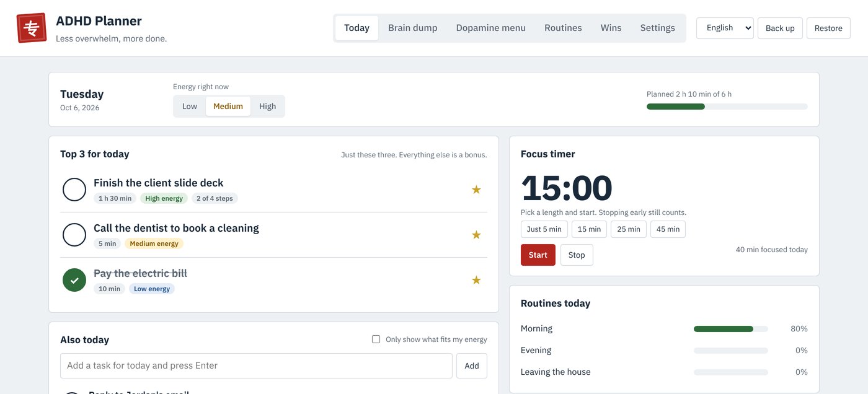Switch to the Today tab
Viewport: 868px width, 394px height.
pos(356,28)
